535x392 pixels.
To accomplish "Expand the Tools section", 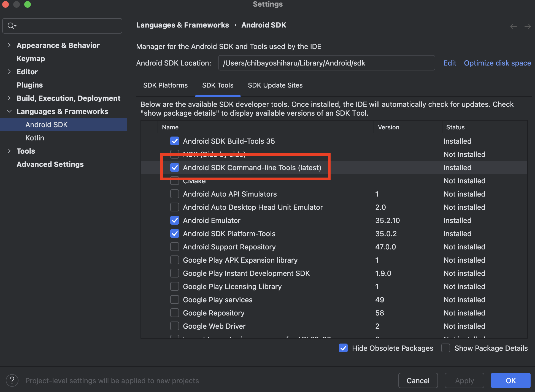I will coord(9,151).
